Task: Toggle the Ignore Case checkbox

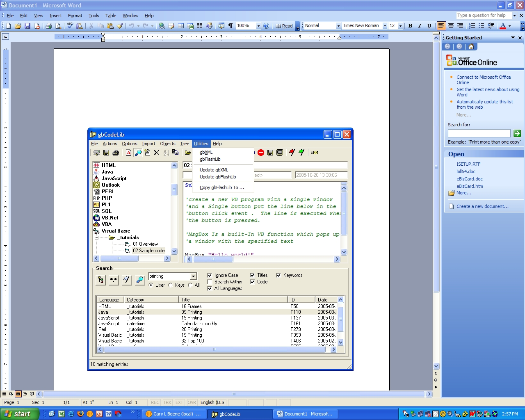Action: pos(210,275)
